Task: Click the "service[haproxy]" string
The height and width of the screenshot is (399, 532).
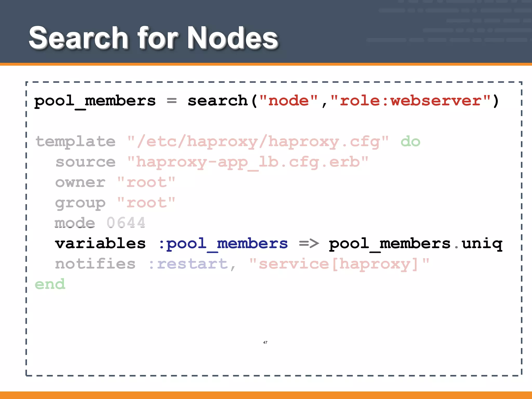Action: (339, 264)
